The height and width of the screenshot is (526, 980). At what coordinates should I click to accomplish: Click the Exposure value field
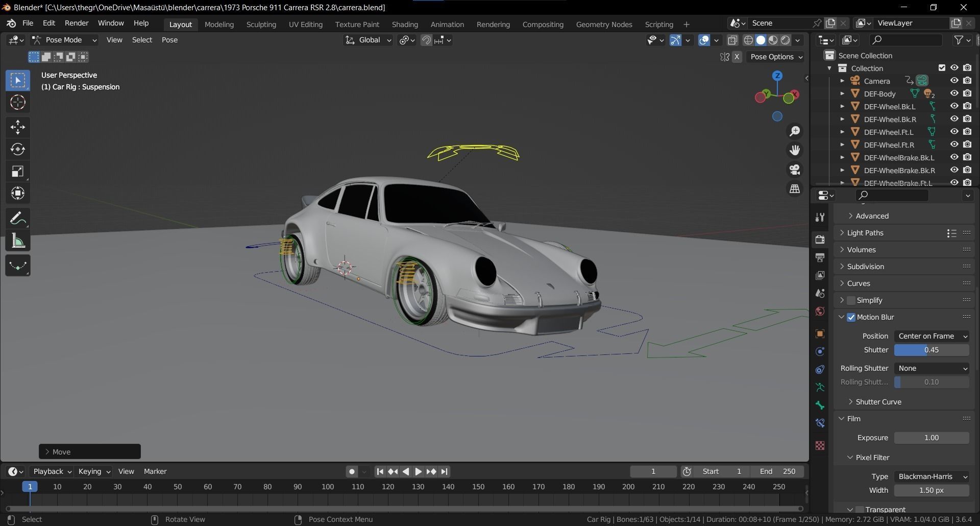(x=932, y=438)
